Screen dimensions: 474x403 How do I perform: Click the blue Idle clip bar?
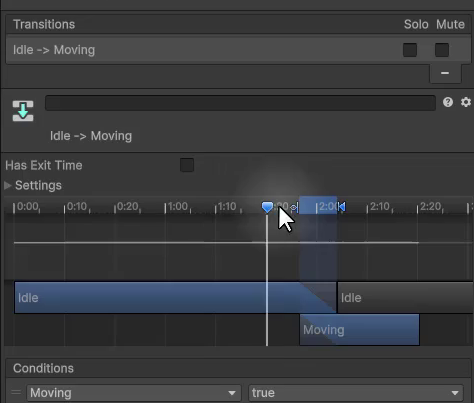175,298
